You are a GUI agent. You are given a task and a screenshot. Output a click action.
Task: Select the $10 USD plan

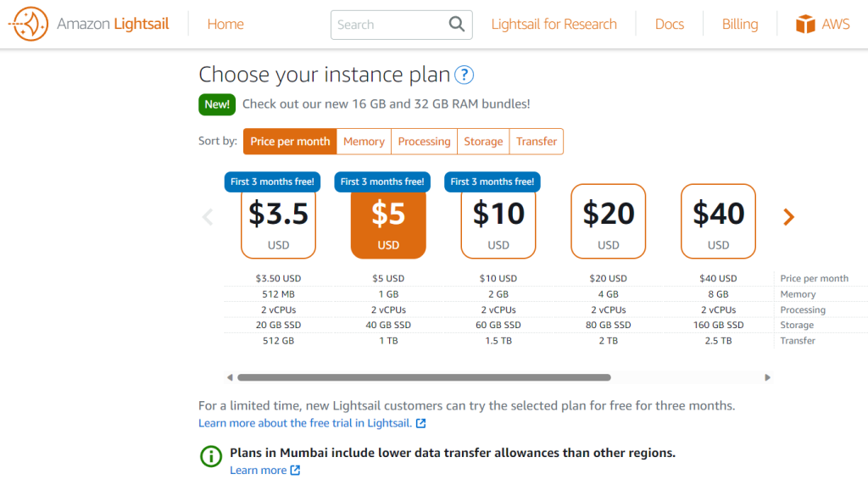pos(498,221)
